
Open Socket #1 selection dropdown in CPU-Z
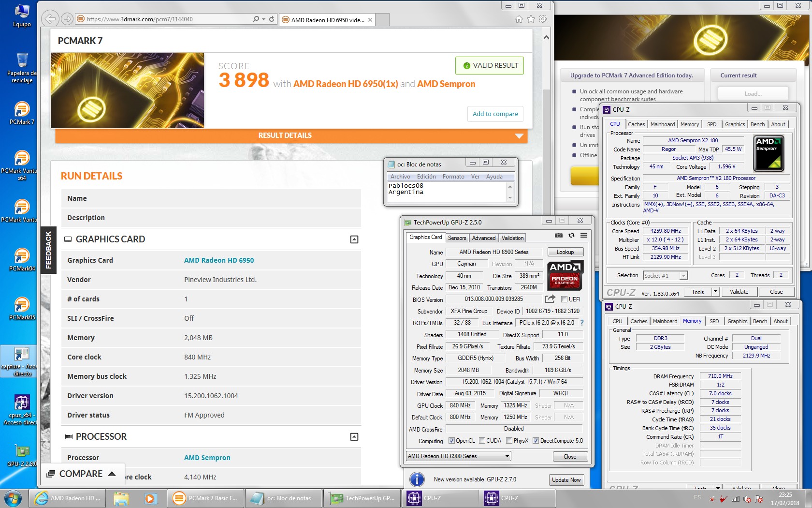pyautogui.click(x=665, y=276)
